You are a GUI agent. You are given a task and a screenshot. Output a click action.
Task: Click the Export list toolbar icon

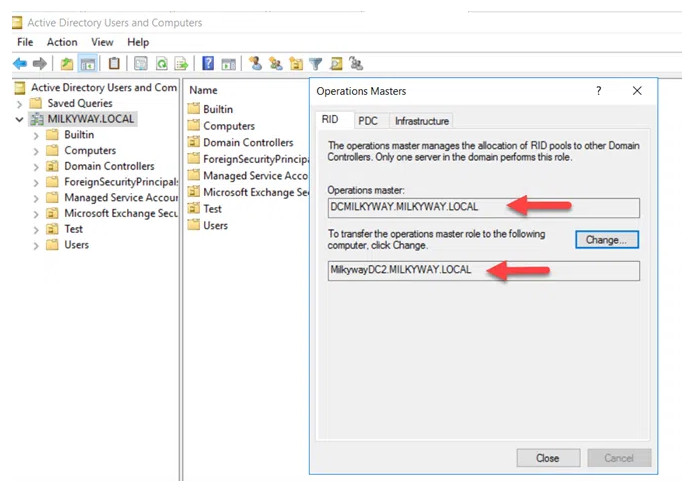[x=181, y=63]
